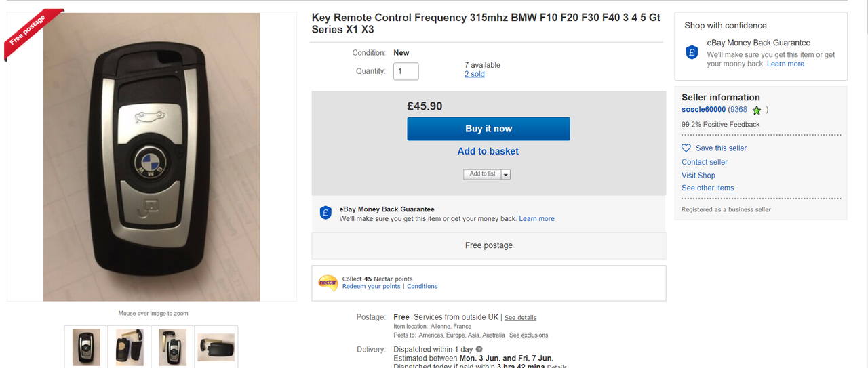Open the 2 sold link
Image resolution: width=868 pixels, height=368 pixels.
coord(475,74)
